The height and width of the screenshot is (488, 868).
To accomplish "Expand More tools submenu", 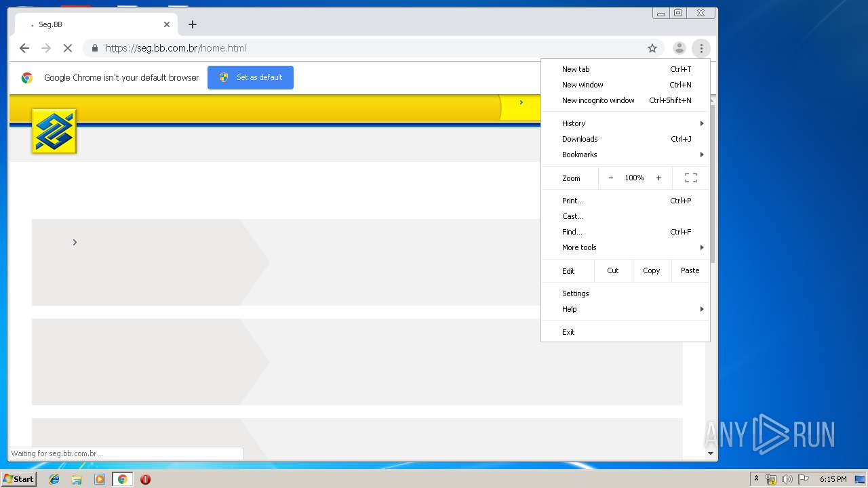I will pos(625,247).
